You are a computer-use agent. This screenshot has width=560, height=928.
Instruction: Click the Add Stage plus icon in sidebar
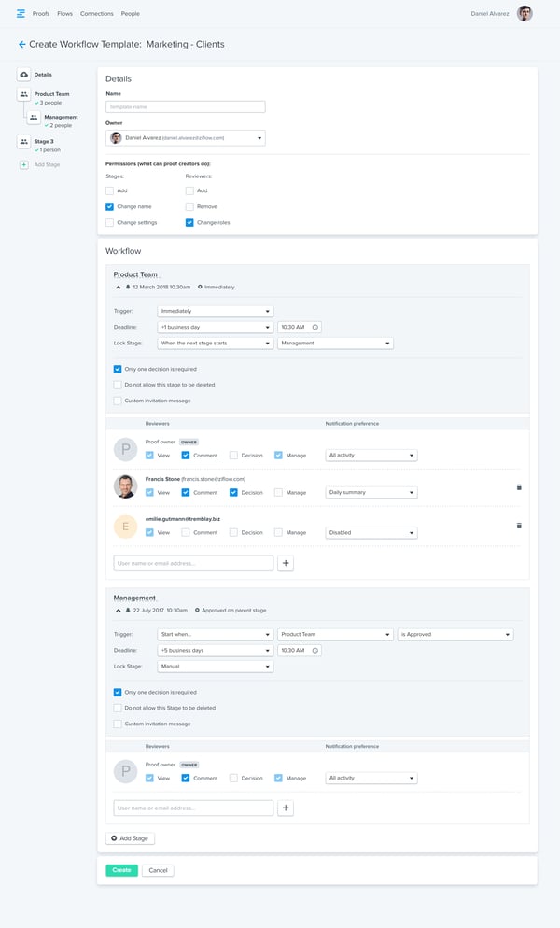[23, 164]
